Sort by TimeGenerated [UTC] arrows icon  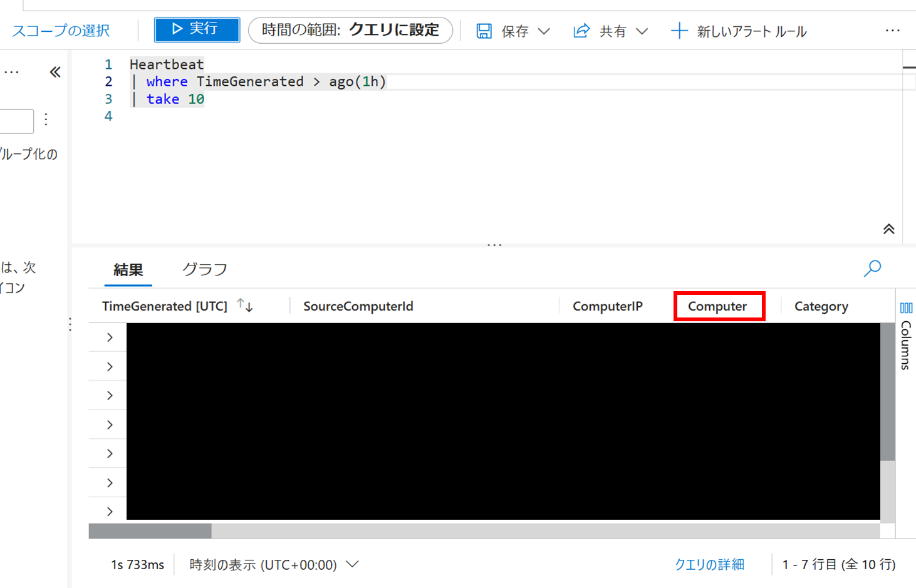pyautogui.click(x=245, y=306)
